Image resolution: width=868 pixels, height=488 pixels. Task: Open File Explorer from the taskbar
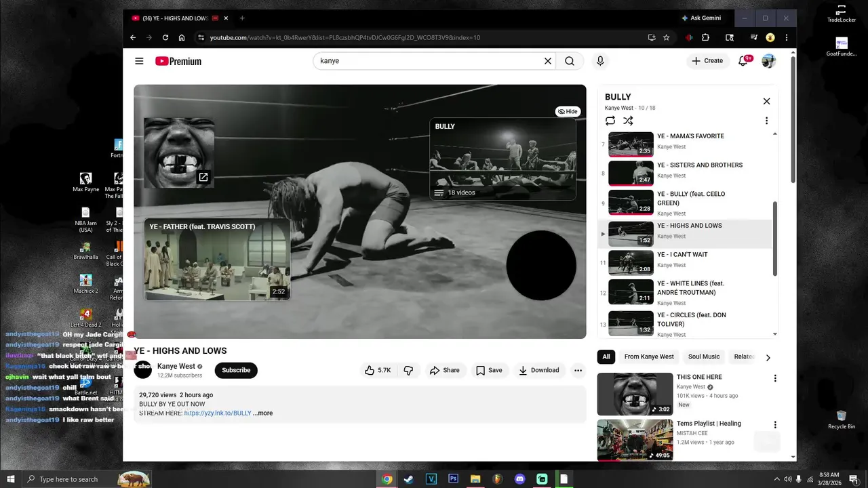[x=475, y=479]
